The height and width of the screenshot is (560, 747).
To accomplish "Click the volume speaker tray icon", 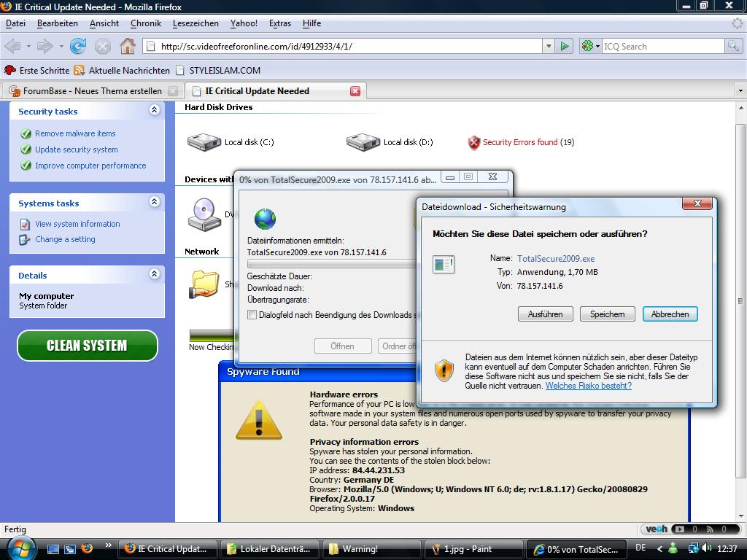I will pyautogui.click(x=707, y=548).
